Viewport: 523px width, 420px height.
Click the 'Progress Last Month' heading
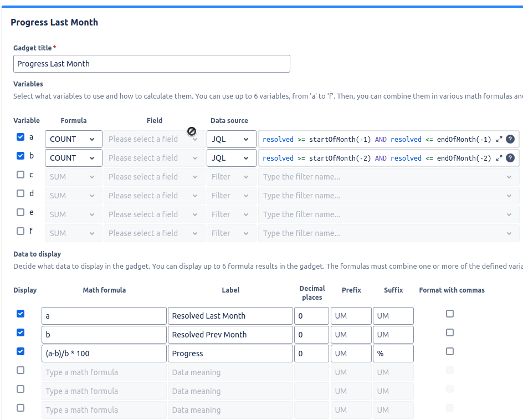54,22
